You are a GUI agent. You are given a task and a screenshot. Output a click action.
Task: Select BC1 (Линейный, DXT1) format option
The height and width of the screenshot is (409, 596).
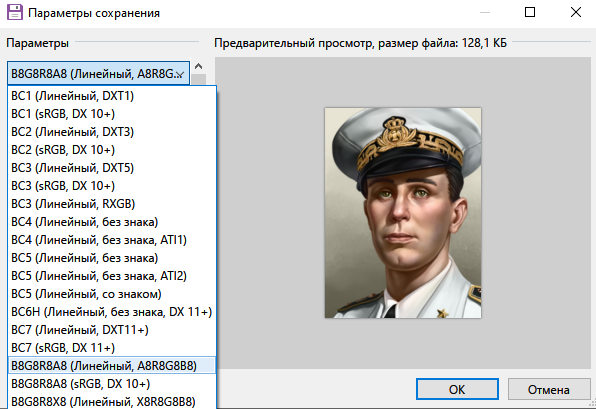(x=112, y=96)
